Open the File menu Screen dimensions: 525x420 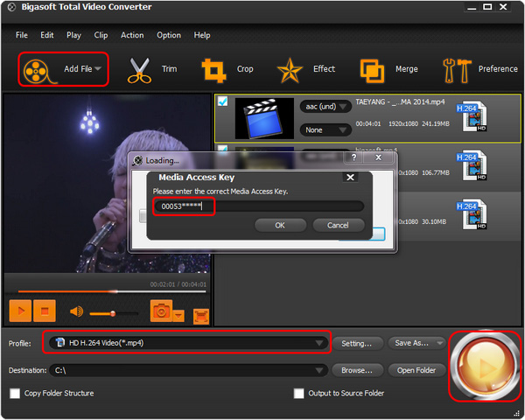point(22,35)
